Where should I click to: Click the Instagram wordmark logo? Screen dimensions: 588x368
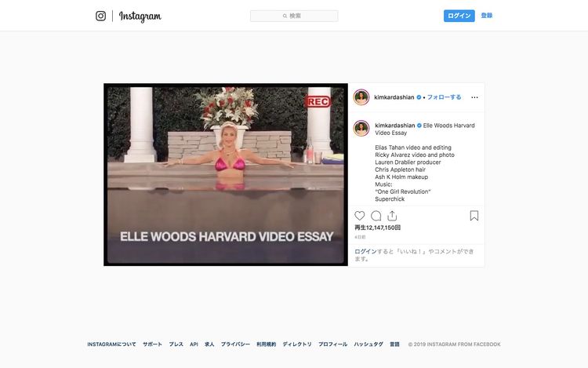point(140,16)
